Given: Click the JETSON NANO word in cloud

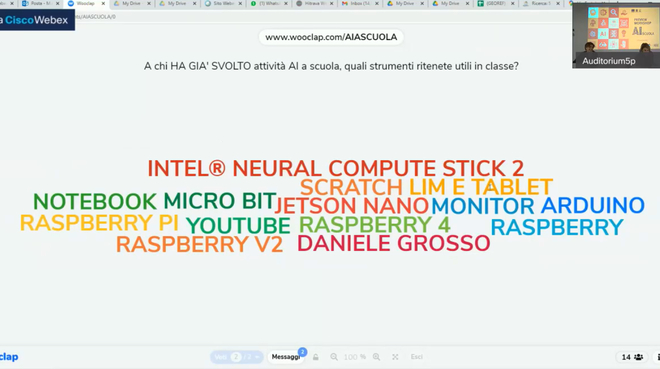Looking at the screenshot, I should coord(351,206).
